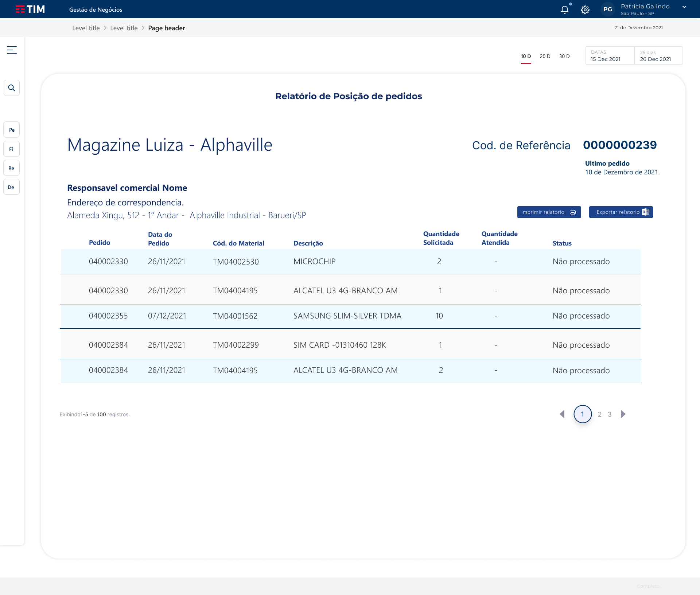Click material code TM04002299
Screen dimensions: 700x595
(236, 345)
